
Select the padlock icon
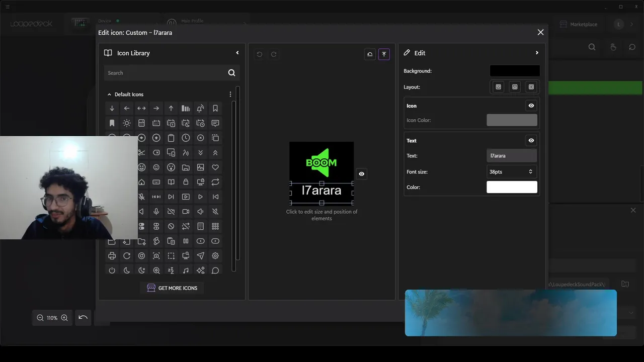[x=186, y=182]
